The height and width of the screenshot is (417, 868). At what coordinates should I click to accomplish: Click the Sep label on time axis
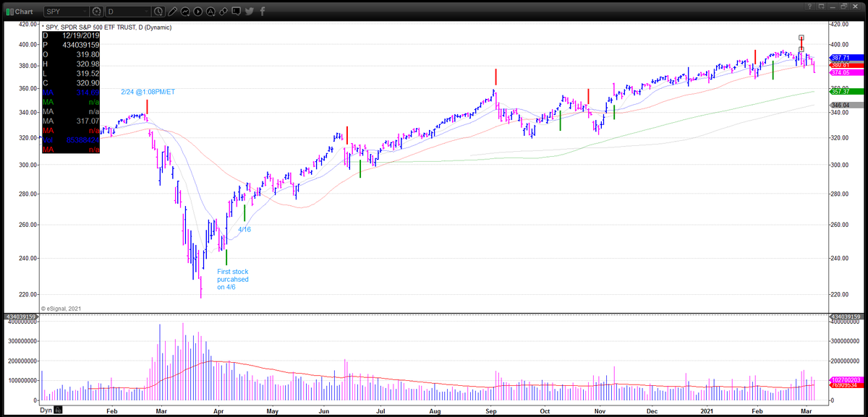point(491,410)
